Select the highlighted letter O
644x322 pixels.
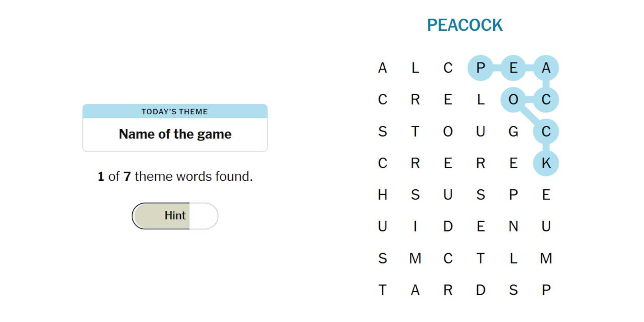[x=513, y=100]
